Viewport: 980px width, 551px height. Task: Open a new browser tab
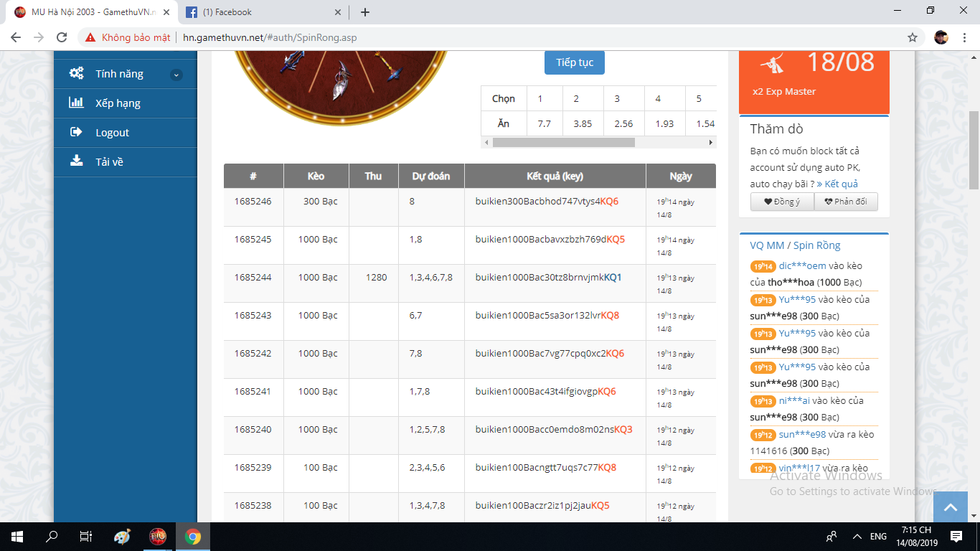click(x=365, y=12)
